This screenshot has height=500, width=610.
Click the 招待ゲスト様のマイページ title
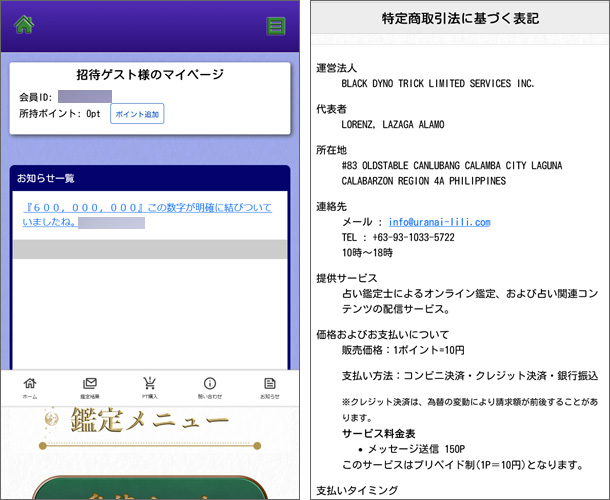(x=150, y=75)
